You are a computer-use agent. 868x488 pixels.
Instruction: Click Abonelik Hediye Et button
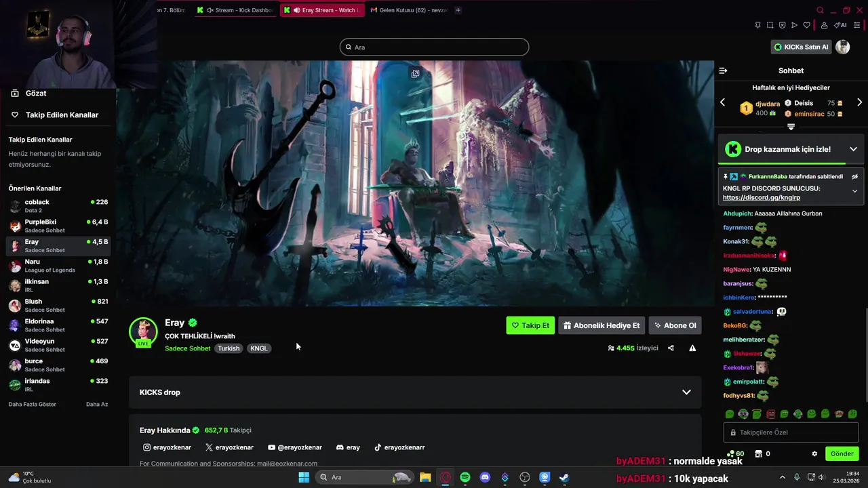tap(601, 325)
